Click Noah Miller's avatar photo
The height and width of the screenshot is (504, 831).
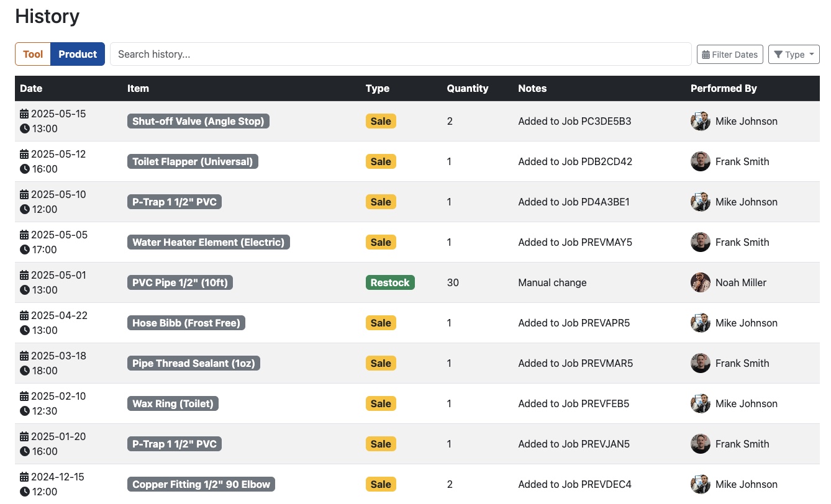700,282
